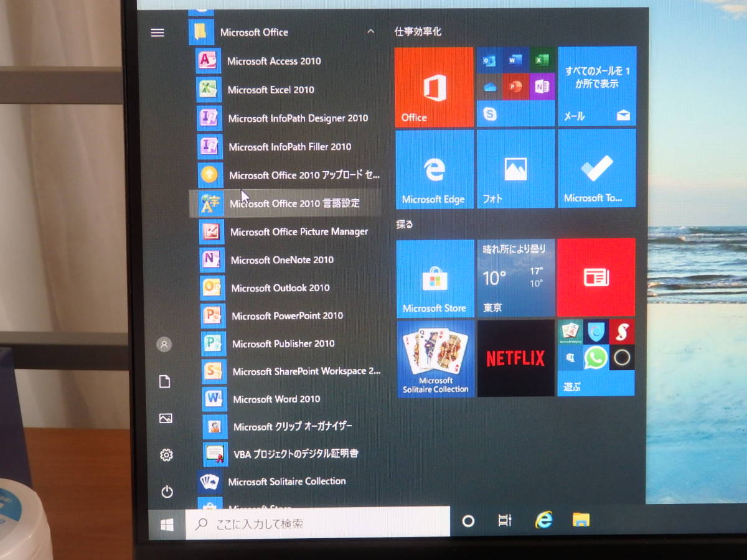Viewport: 747px width, 560px height.
Task: Launch Microsoft Outlook 2010 icon
Action: point(212,287)
